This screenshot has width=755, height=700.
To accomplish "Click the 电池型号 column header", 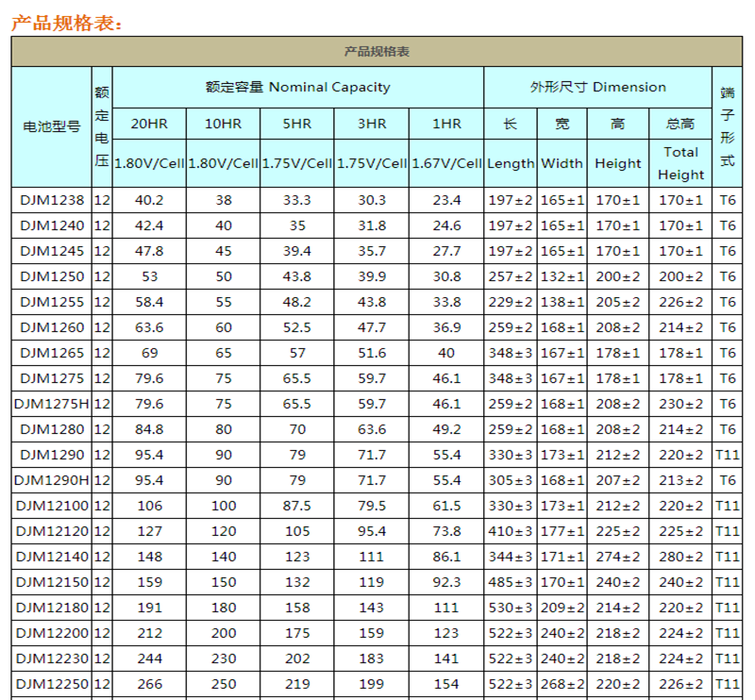I will point(51,126).
